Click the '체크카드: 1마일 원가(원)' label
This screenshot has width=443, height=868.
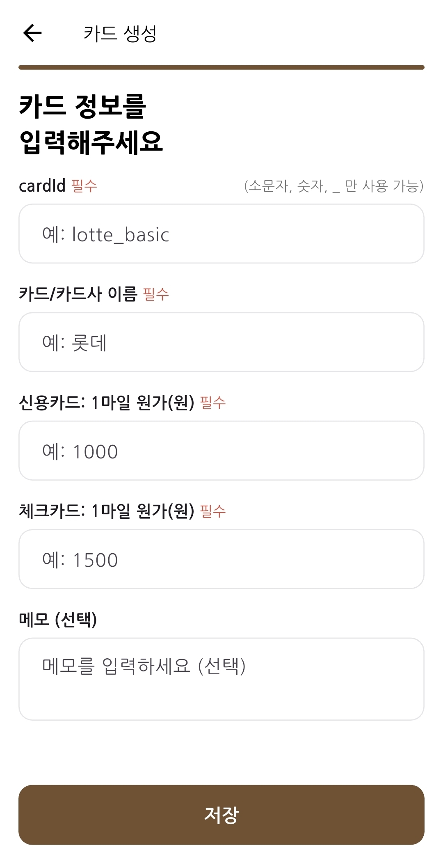coord(107,511)
